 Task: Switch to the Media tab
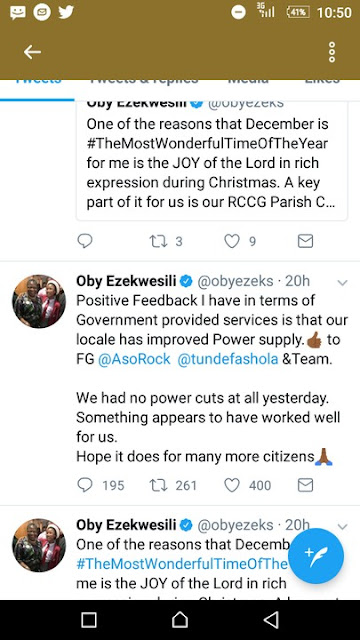(x=248, y=82)
